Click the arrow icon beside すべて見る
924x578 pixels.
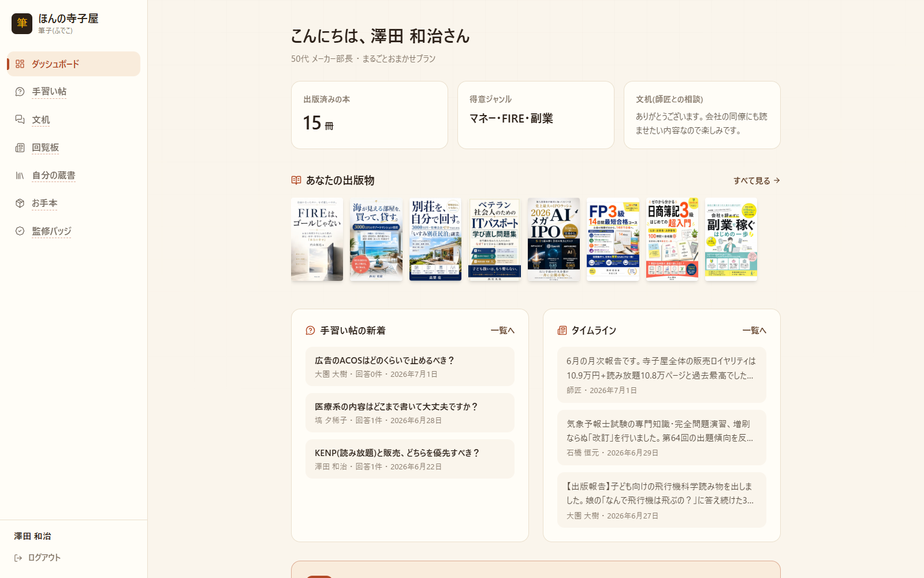tap(777, 180)
